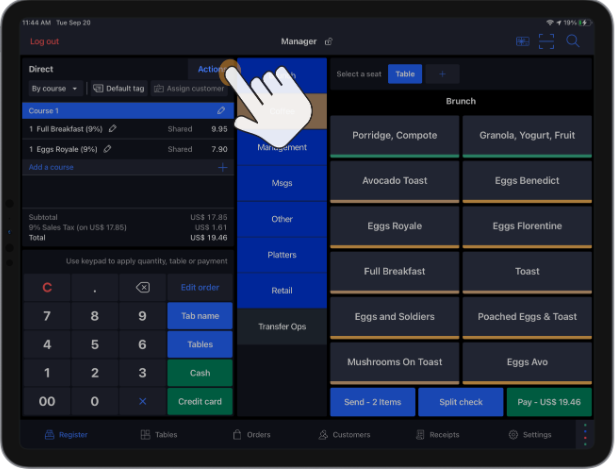Switch to the Tables tab
This screenshot has height=469, width=616.
(x=160, y=435)
